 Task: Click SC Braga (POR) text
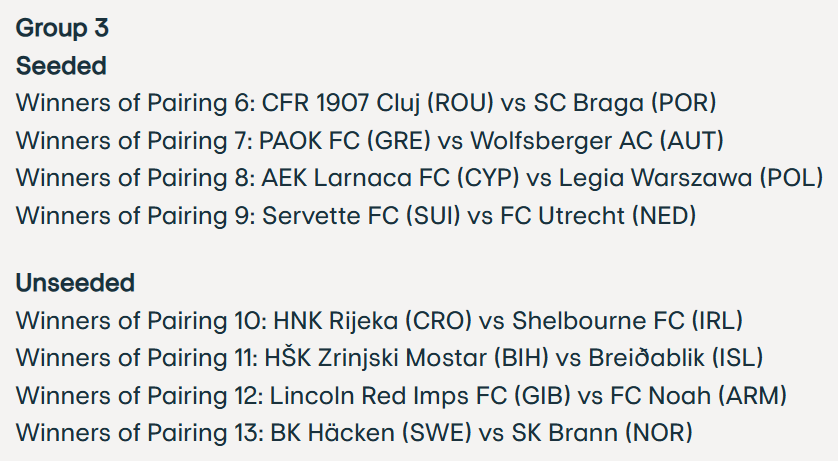click(x=625, y=103)
